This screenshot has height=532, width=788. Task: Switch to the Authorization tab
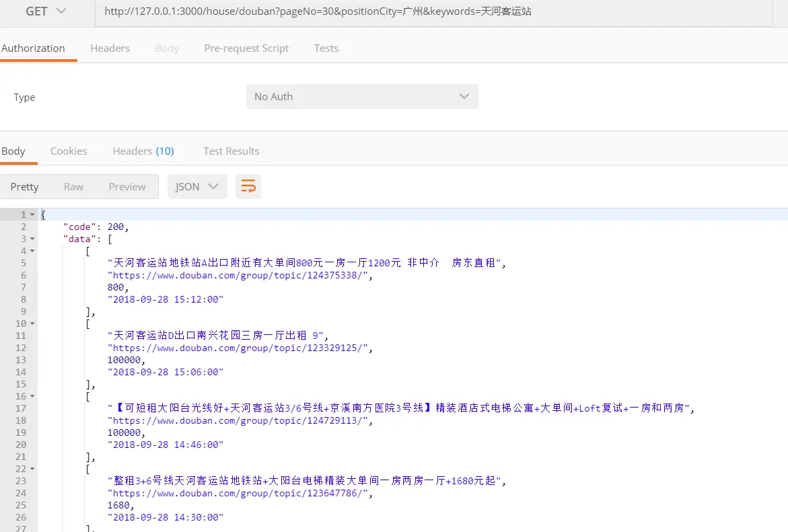coord(33,48)
